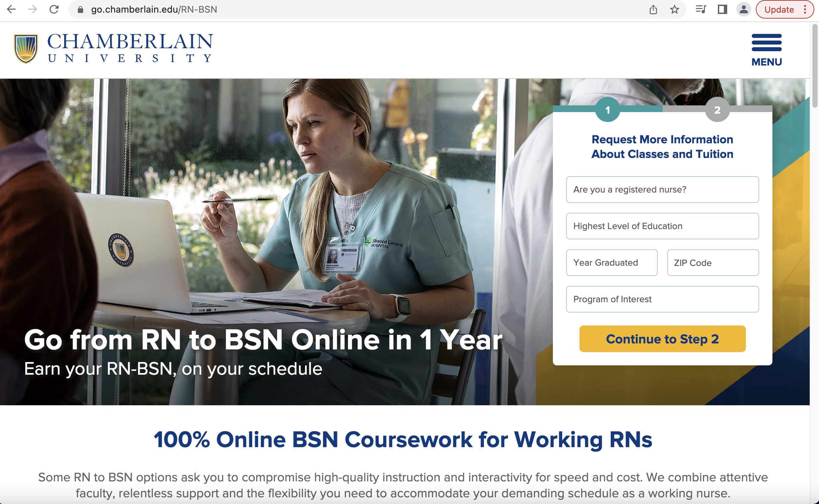This screenshot has width=819, height=504.
Task: Click the Chamberlain University shield logo
Action: (26, 49)
